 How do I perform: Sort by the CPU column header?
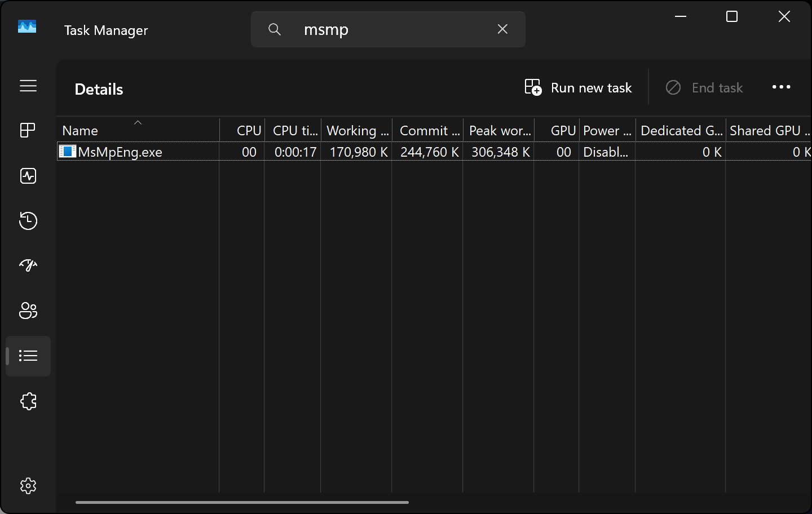(242, 130)
